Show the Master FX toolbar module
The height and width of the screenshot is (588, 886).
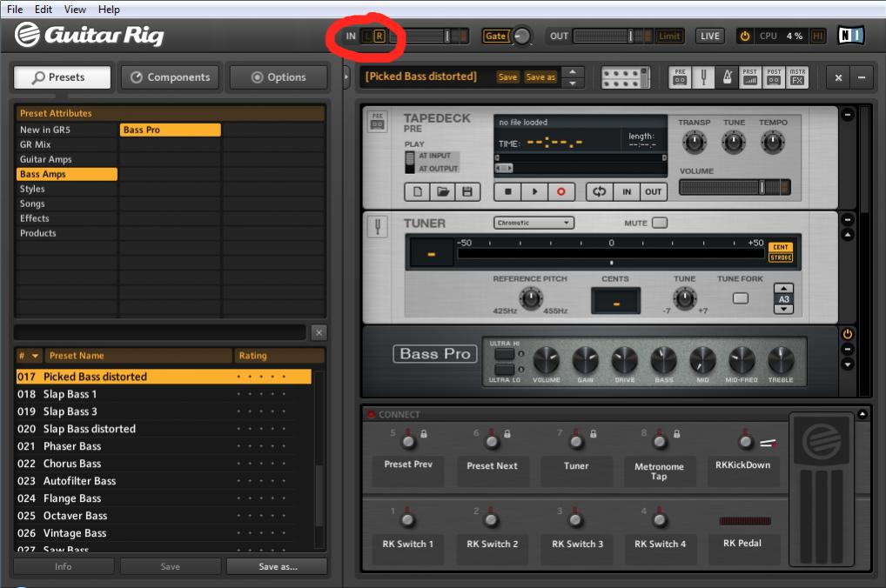coord(797,77)
